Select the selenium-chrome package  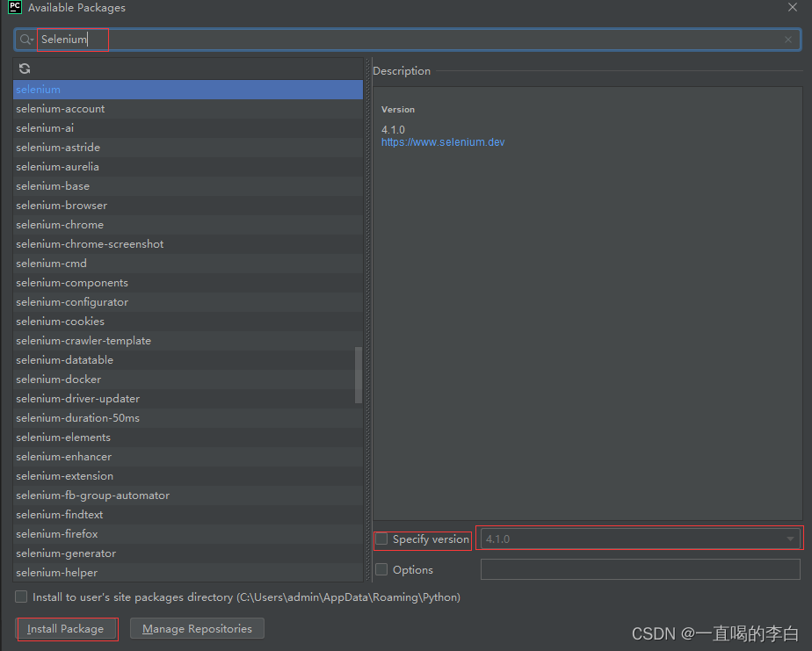[188, 225]
